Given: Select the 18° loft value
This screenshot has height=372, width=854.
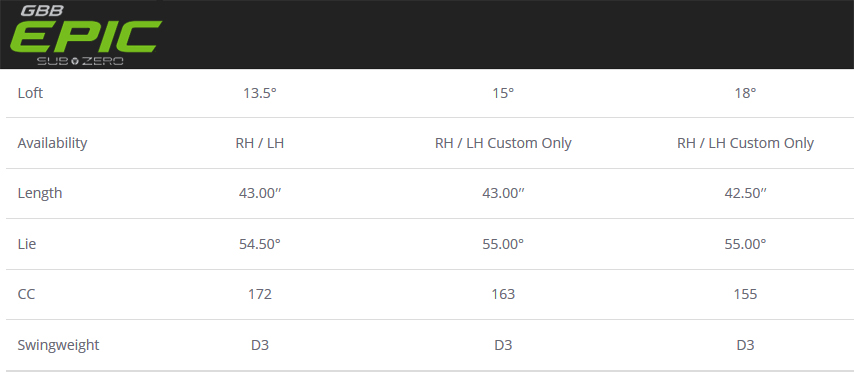Looking at the screenshot, I should (745, 93).
